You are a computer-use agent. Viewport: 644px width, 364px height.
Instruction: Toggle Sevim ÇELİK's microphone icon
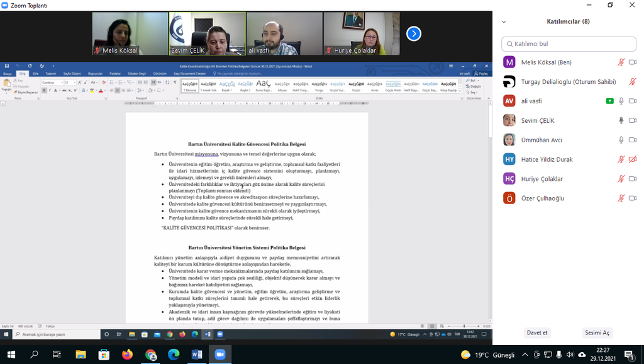click(x=621, y=120)
